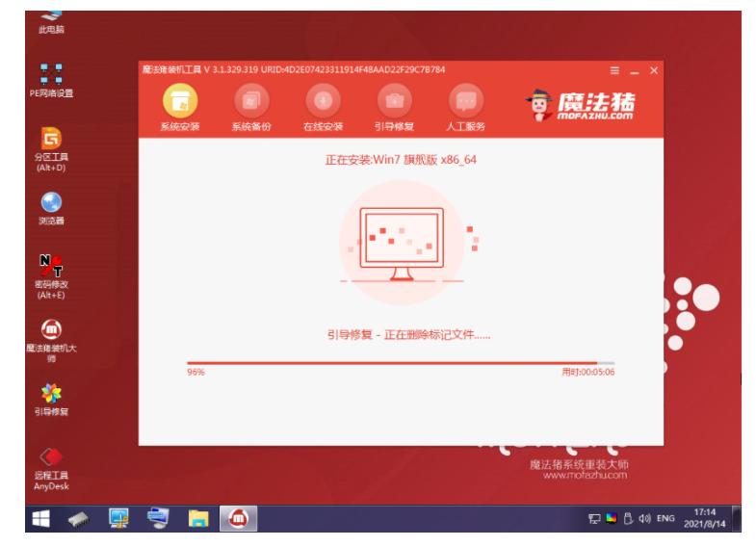Open the 人工服务 tab

[x=466, y=108]
